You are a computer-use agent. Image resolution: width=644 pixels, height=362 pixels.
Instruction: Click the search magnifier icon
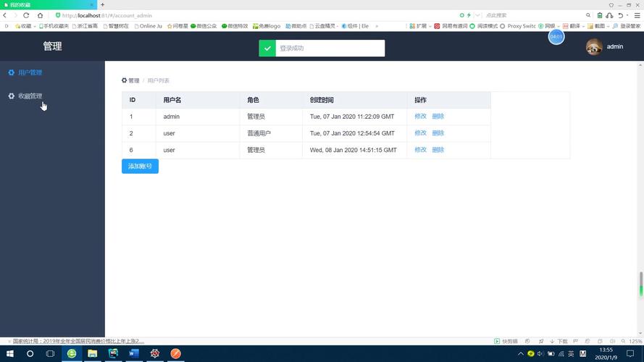(x=588, y=15)
